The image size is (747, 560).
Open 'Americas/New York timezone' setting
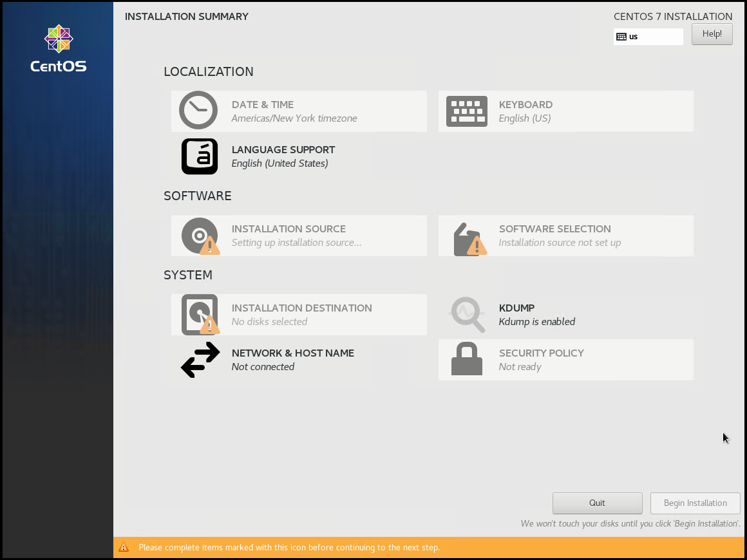(294, 118)
